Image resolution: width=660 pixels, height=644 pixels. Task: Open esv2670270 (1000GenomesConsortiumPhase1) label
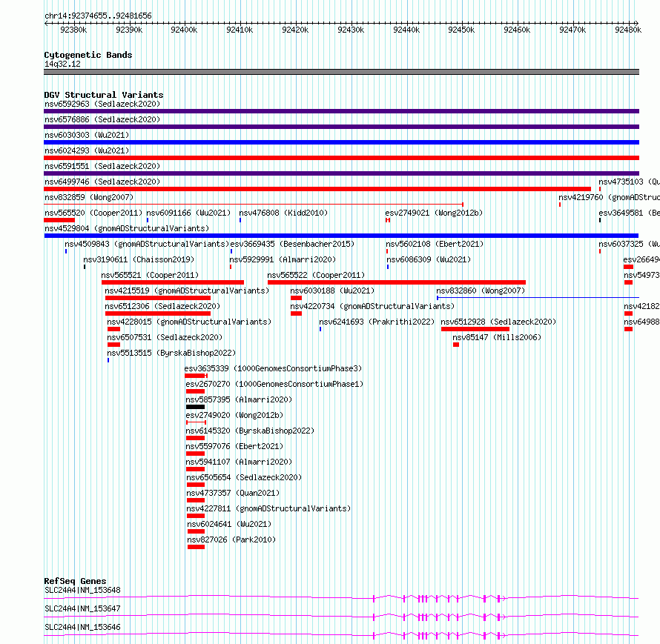[274, 384]
